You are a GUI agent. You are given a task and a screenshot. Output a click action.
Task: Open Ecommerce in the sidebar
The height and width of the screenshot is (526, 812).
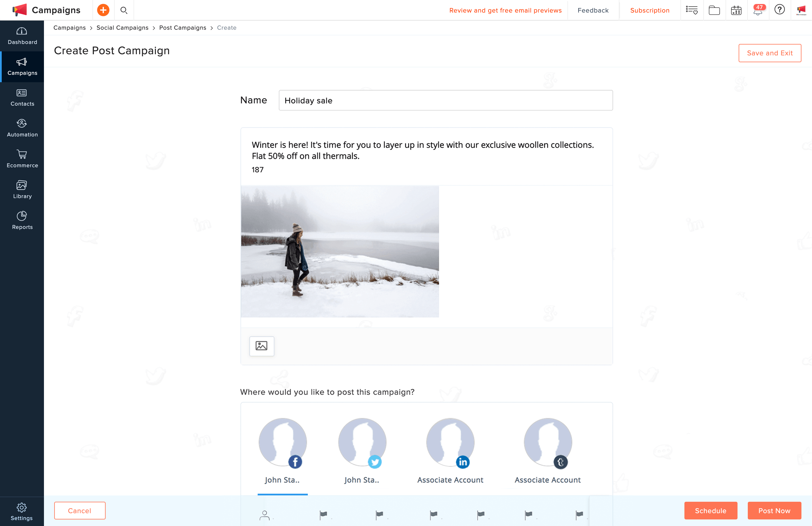(x=22, y=159)
